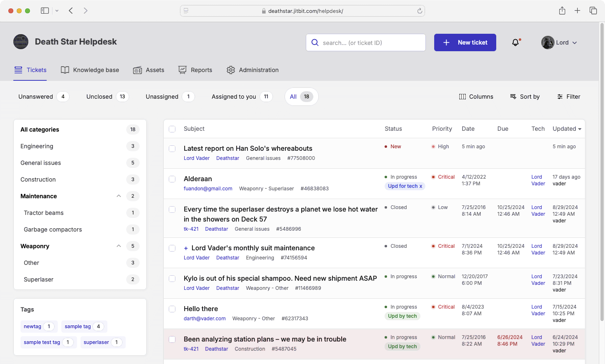The height and width of the screenshot is (364, 605).
Task: Go back in browser history
Action: 71,11
